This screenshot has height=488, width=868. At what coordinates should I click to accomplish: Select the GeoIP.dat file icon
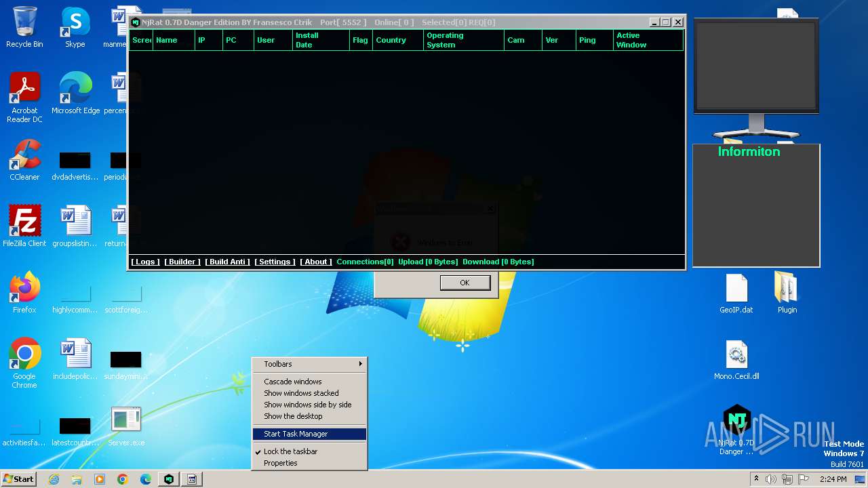pos(736,294)
